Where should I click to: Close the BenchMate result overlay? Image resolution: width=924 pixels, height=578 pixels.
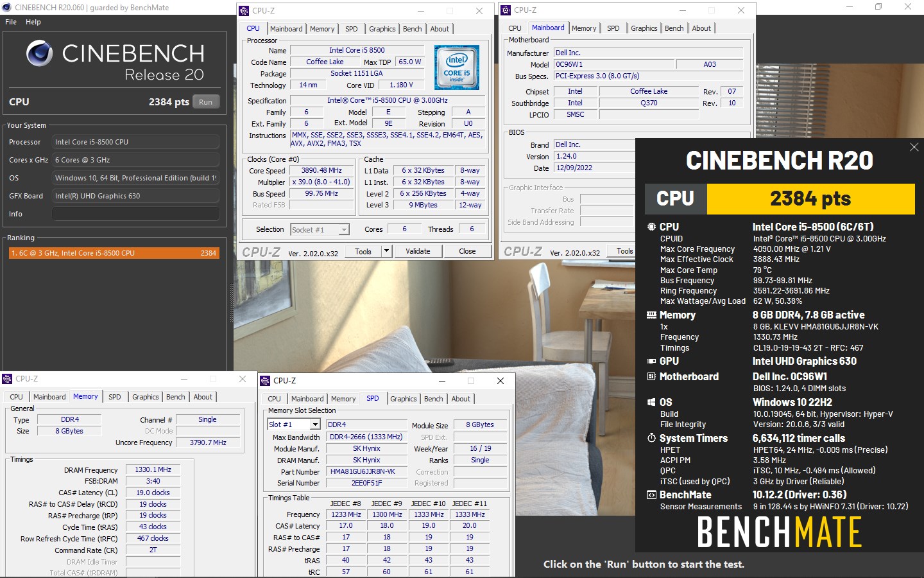[x=914, y=147]
